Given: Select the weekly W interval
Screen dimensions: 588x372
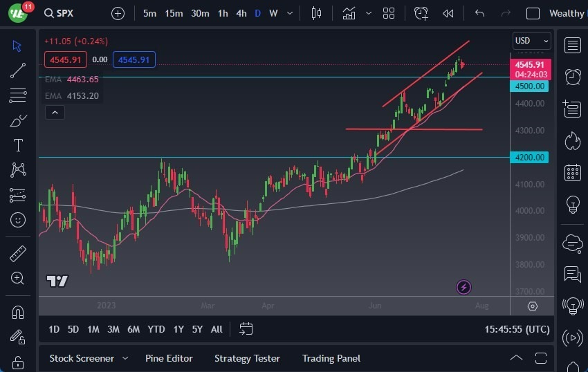Looking at the screenshot, I should (273, 14).
